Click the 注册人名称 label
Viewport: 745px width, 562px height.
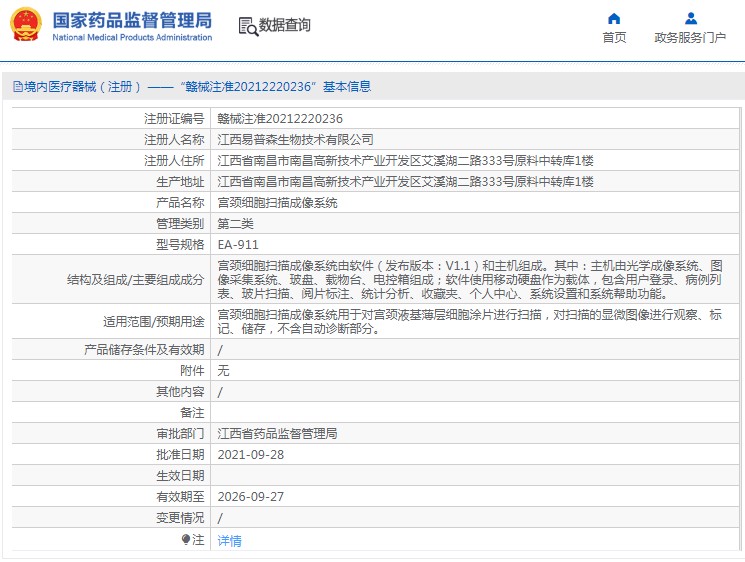pyautogui.click(x=174, y=139)
